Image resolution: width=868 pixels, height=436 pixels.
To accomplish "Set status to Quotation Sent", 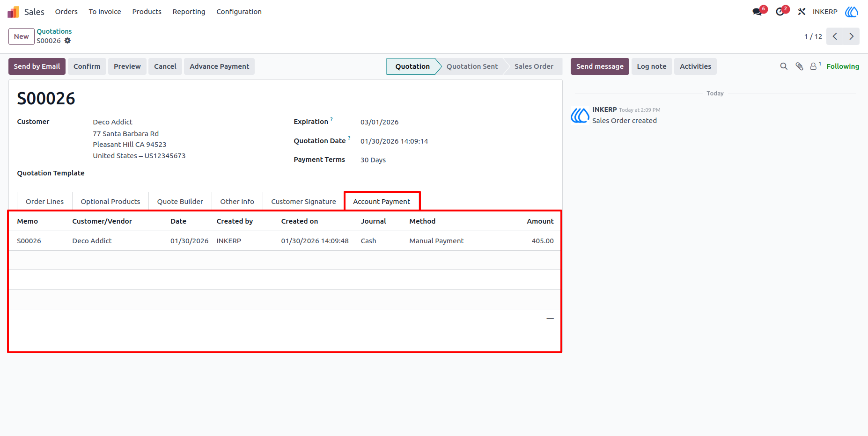I will click(x=472, y=66).
